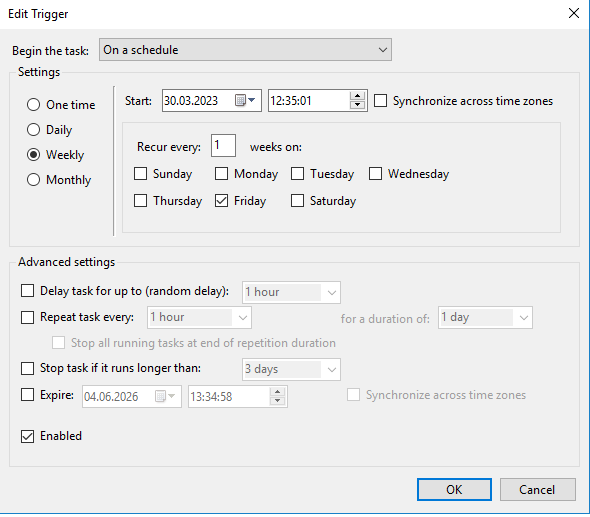
Task: Check the Wednesday checkbox
Action: pos(375,174)
